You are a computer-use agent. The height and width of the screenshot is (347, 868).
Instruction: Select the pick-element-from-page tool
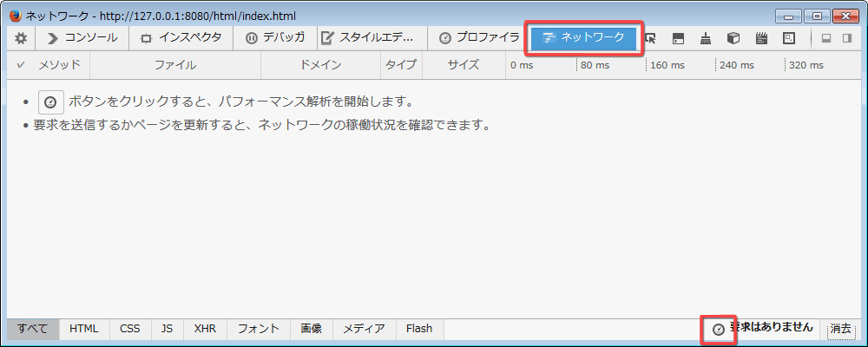(x=650, y=38)
